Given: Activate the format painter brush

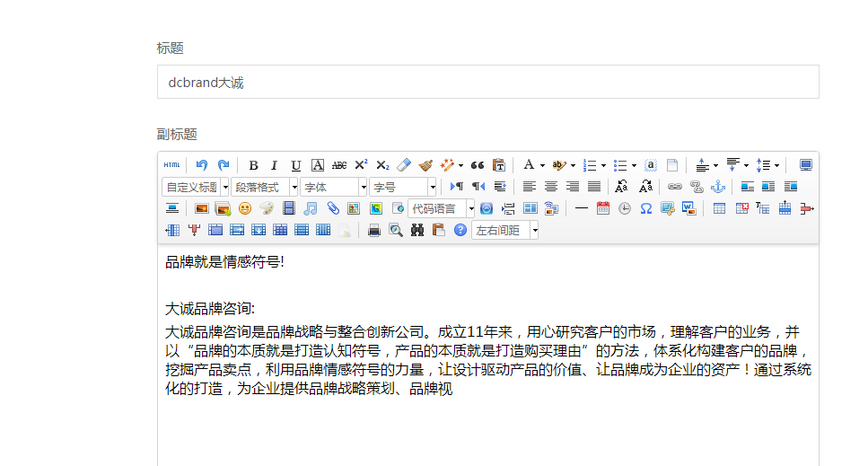Looking at the screenshot, I should click(x=425, y=165).
